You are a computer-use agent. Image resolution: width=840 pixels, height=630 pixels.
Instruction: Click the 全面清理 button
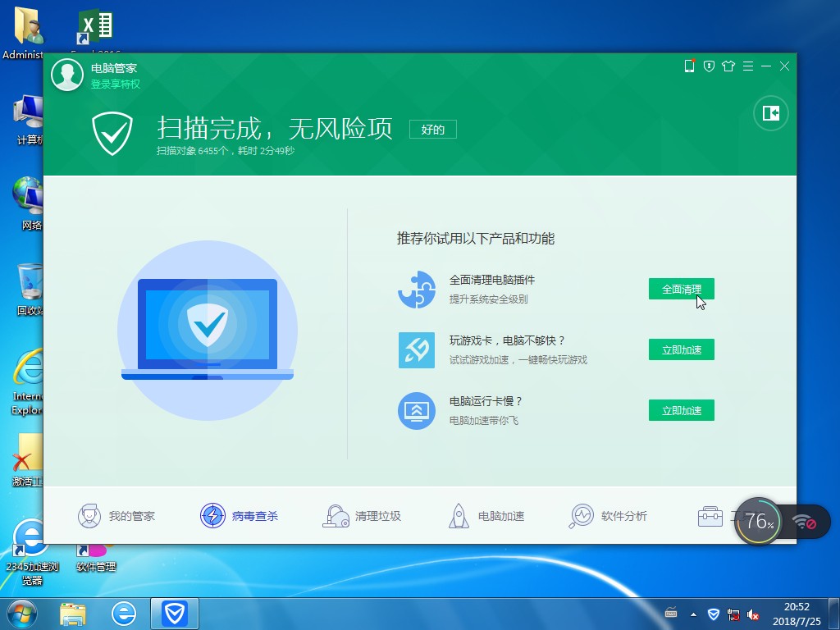682,290
